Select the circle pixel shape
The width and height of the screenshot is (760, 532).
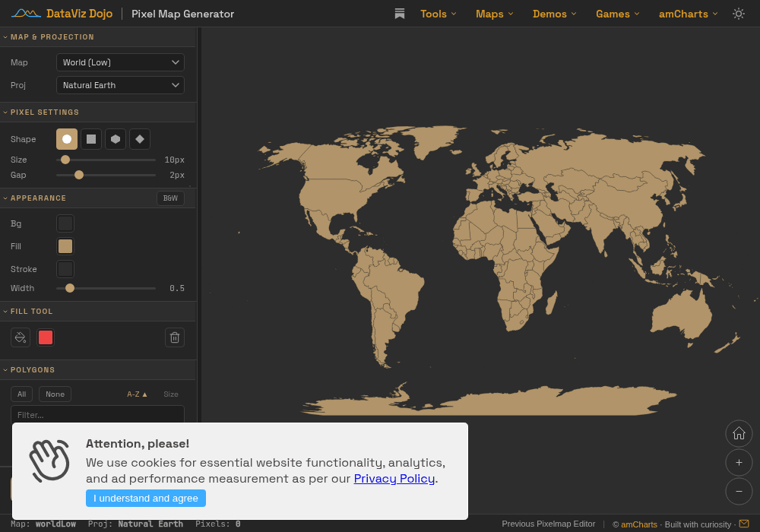coord(67,139)
